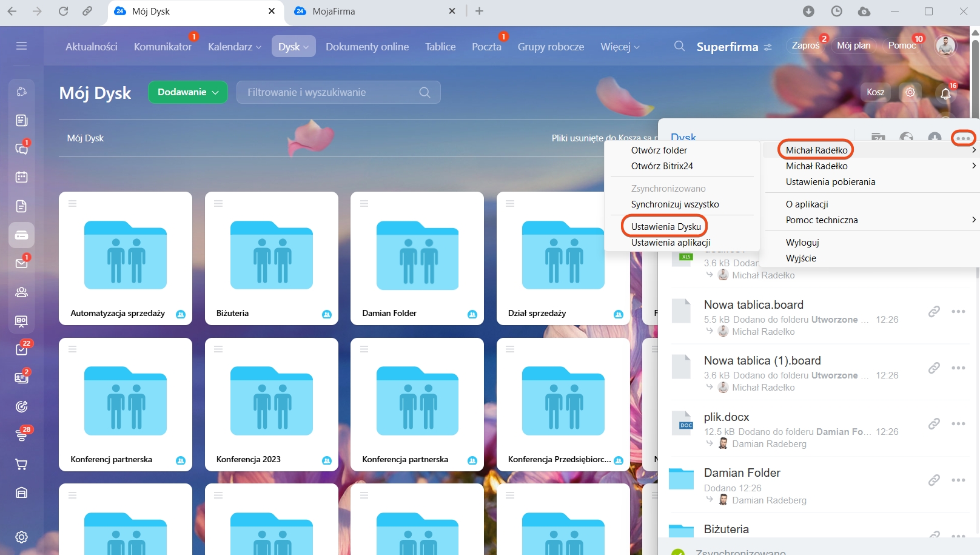The width and height of the screenshot is (980, 555).
Task: Open the tasks icon with badge 22
Action: tap(21, 349)
